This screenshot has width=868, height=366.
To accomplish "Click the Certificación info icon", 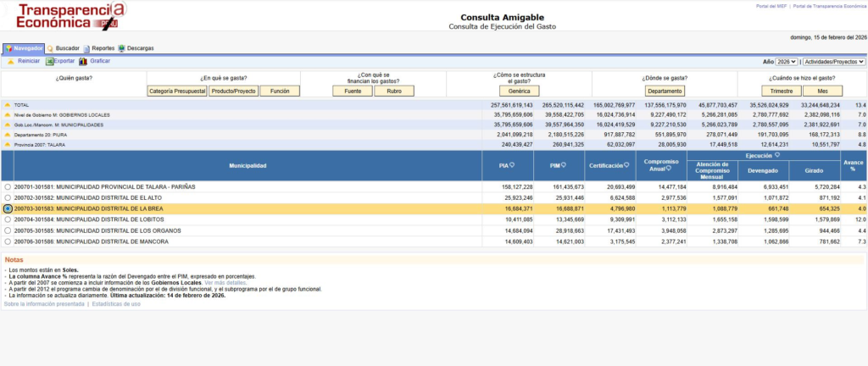I will 626,165.
